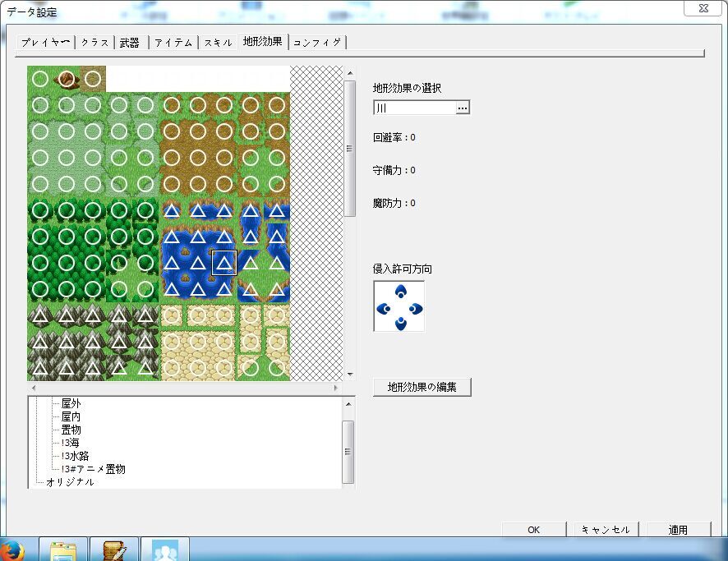Click the 地形効果の選択 field showing 川
The image size is (728, 561).
click(x=415, y=108)
